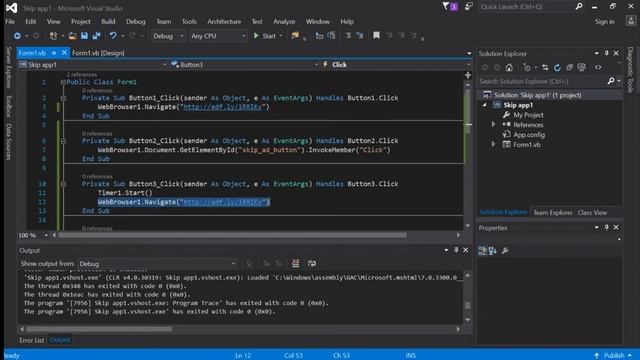Expand the Form1.vb tree node
The width and height of the screenshot is (640, 360).
(493, 144)
